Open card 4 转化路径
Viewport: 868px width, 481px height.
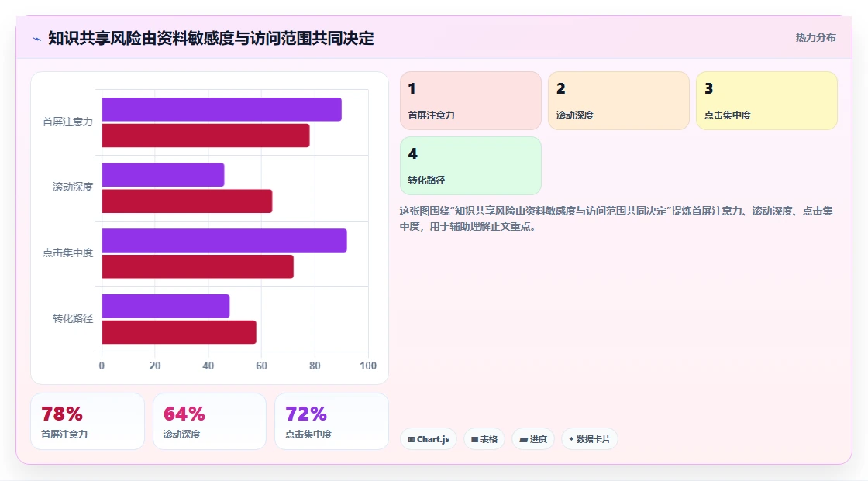click(470, 166)
